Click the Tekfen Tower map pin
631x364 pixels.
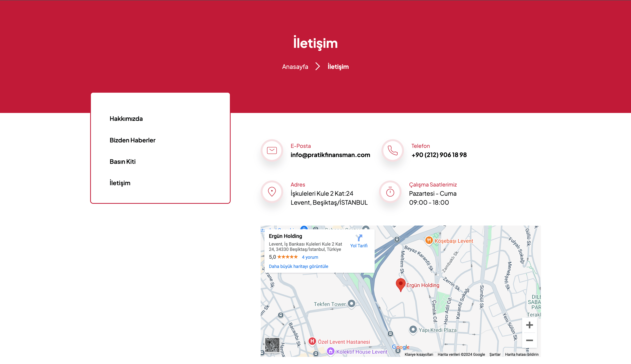352,304
